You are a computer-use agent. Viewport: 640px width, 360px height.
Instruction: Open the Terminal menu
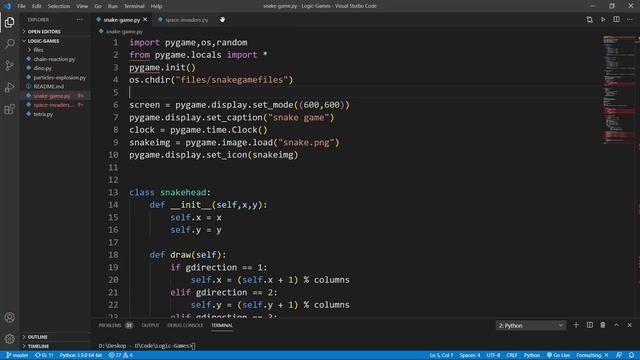[x=134, y=6]
